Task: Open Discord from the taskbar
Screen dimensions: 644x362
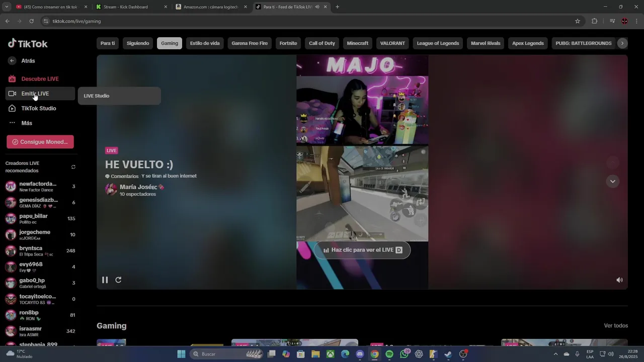Action: coord(360,354)
